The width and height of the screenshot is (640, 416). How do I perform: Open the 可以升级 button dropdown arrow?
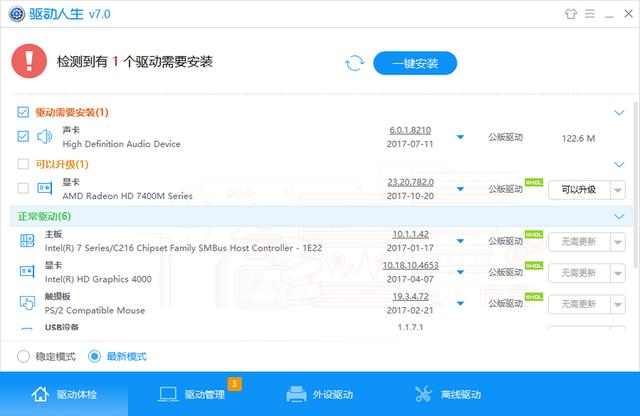(618, 190)
